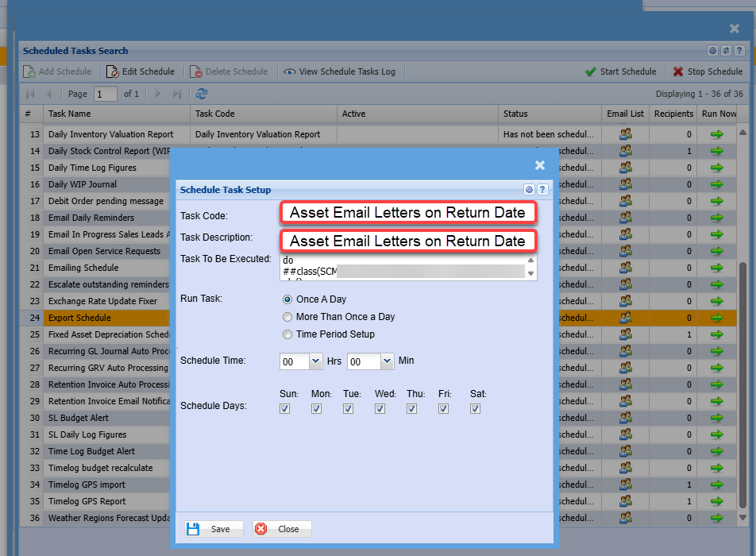This screenshot has height=556, width=756.
Task: Select the Time Period Setup option
Action: (287, 334)
